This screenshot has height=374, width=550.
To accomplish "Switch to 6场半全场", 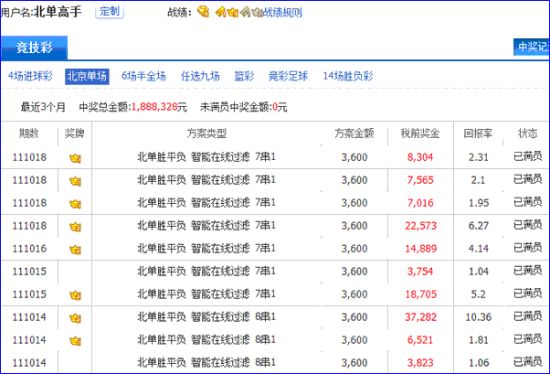I will click(x=143, y=76).
